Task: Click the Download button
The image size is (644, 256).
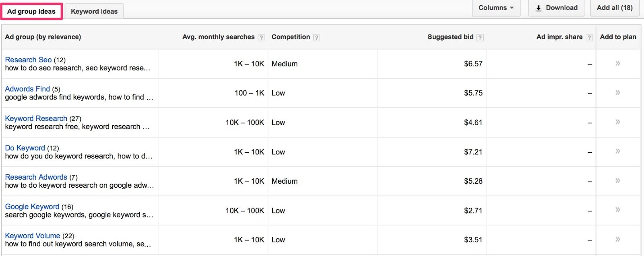Action: click(556, 8)
